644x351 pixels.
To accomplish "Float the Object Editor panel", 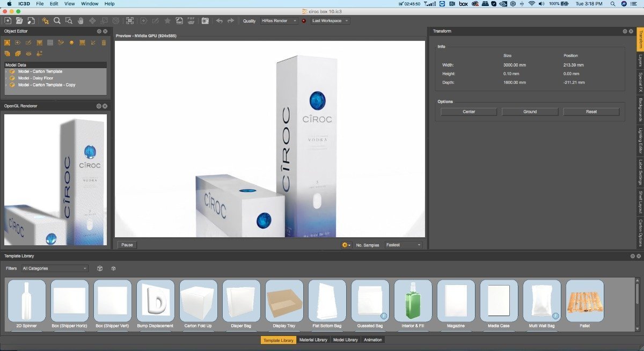I will coord(99,31).
